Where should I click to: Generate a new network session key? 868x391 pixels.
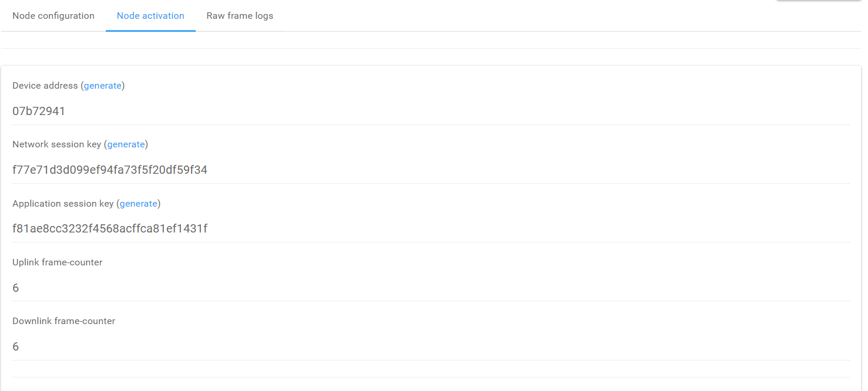pyautogui.click(x=126, y=144)
